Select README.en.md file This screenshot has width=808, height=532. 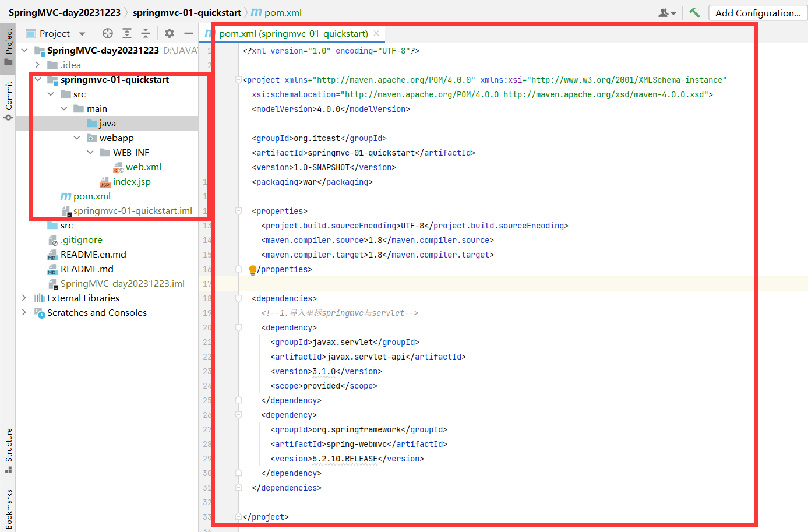point(87,255)
